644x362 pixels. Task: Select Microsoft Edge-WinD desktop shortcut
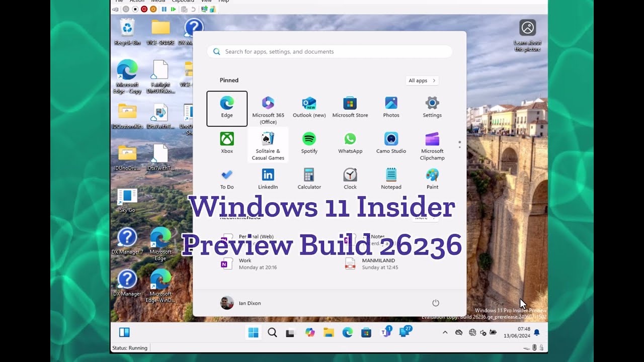point(160,285)
